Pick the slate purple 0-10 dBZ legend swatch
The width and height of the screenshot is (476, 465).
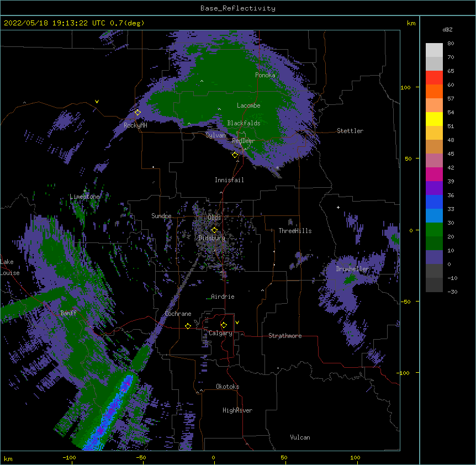tap(434, 257)
